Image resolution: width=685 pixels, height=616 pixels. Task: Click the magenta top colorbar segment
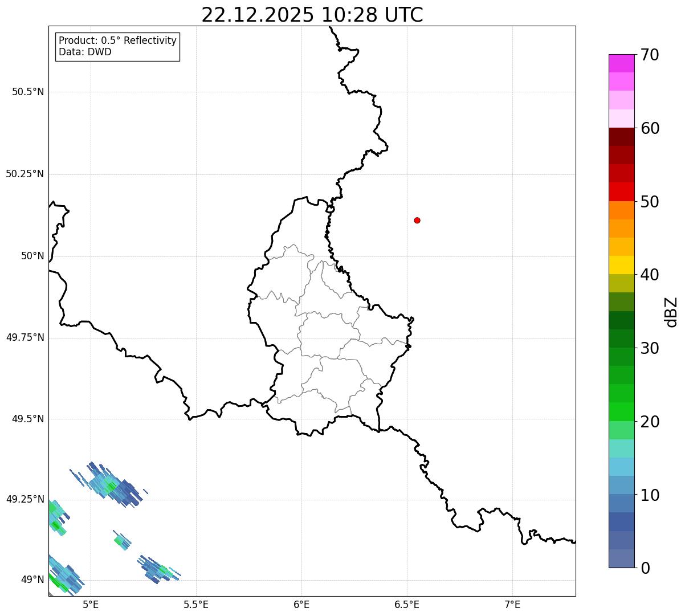coord(621,63)
